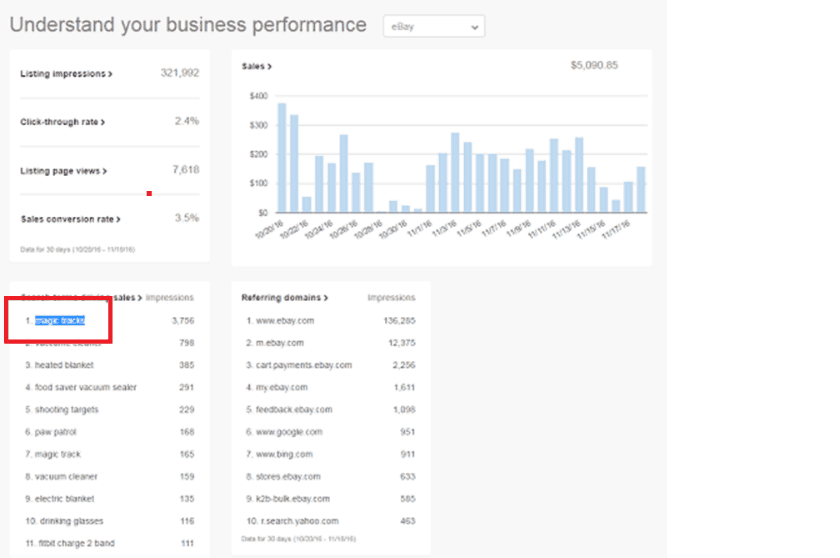This screenshot has width=840, height=558.
Task: Open Listing page views details
Action: tap(64, 171)
